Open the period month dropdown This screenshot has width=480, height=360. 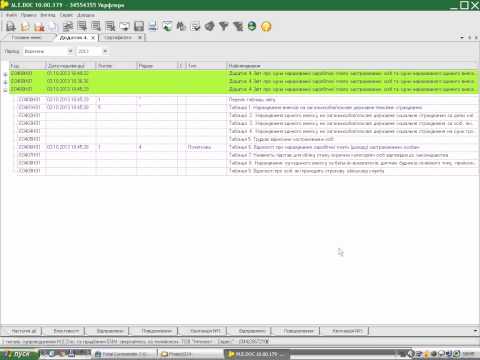pyautogui.click(x=70, y=51)
